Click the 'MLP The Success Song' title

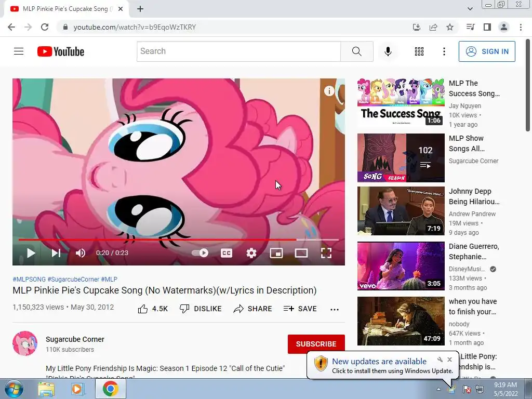pos(474,88)
